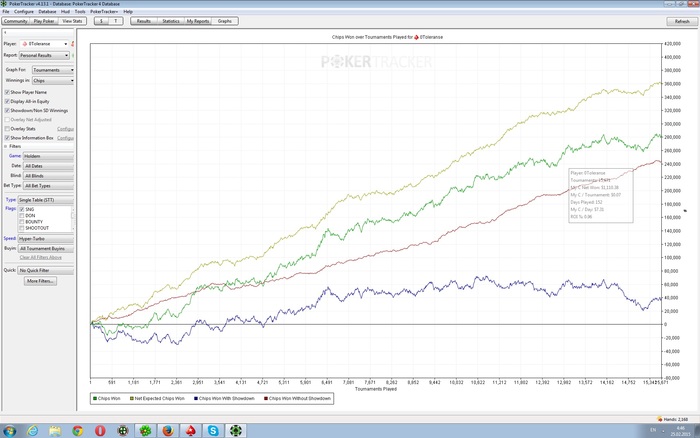Open the Graph For dropdown
The image size is (700, 438).
point(53,70)
